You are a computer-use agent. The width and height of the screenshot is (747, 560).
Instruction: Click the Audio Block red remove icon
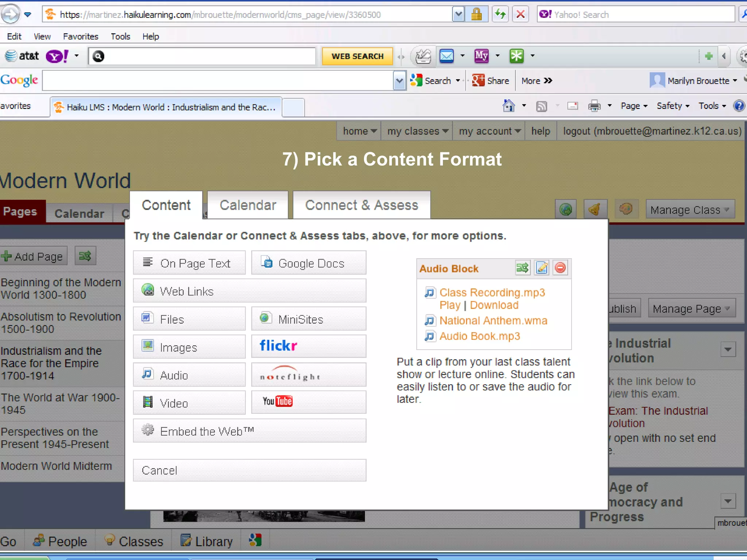[x=560, y=268]
